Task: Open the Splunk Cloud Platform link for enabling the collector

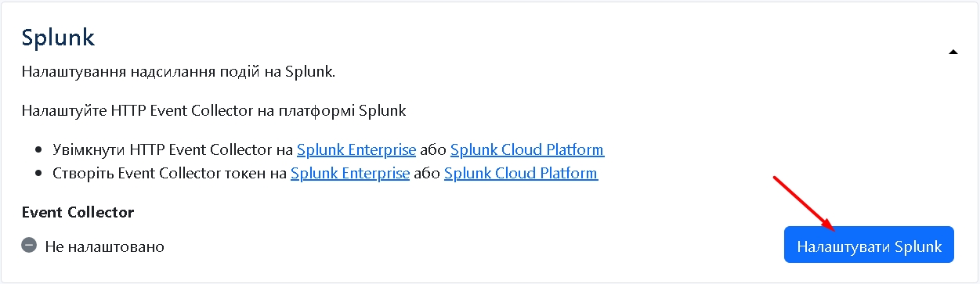Action: click(x=527, y=149)
